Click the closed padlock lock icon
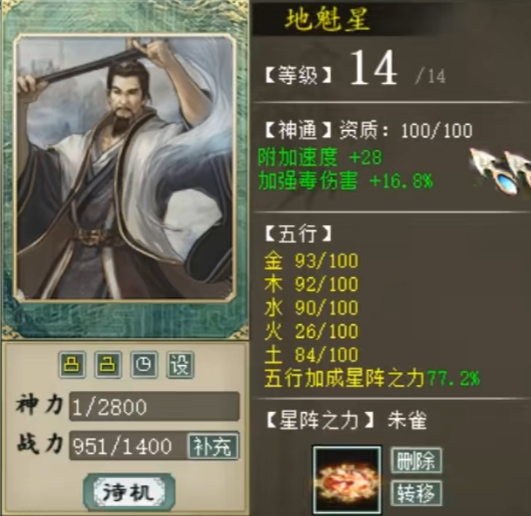The image size is (531, 516). click(72, 365)
